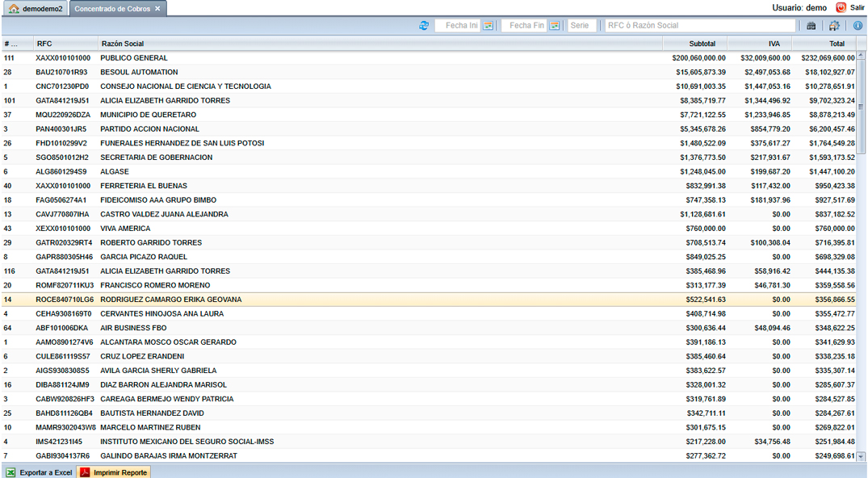Screen dimensions: 868x478
Task: Click into the Serie input field
Action: click(x=581, y=26)
